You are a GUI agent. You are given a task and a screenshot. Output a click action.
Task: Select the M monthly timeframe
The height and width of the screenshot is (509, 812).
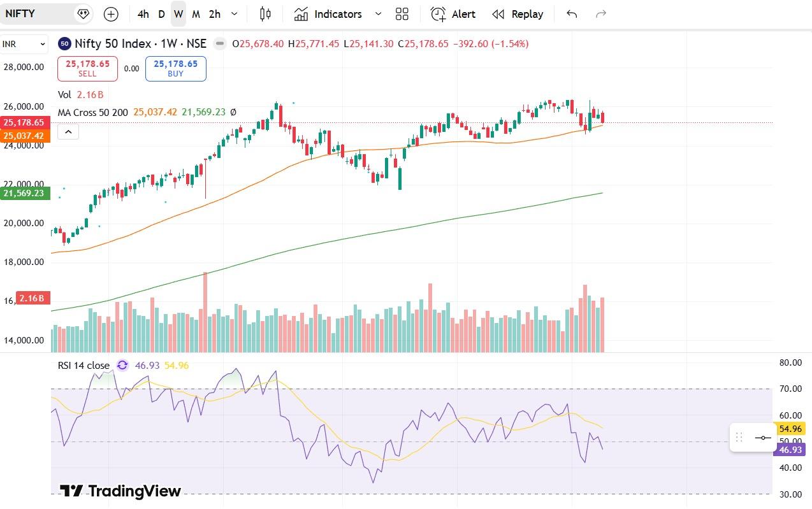click(196, 14)
